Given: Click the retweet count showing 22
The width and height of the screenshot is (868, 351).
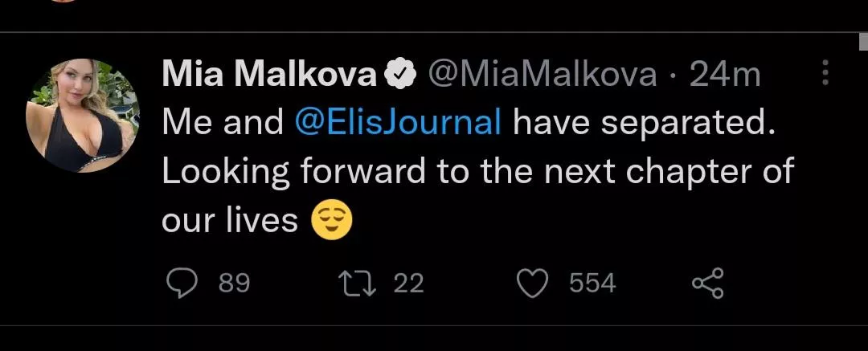Looking at the screenshot, I should click(x=408, y=284).
